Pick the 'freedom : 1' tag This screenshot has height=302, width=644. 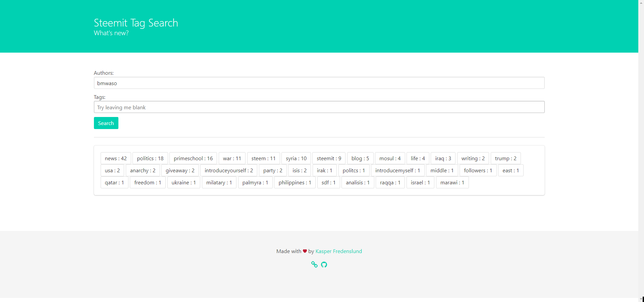148,182
